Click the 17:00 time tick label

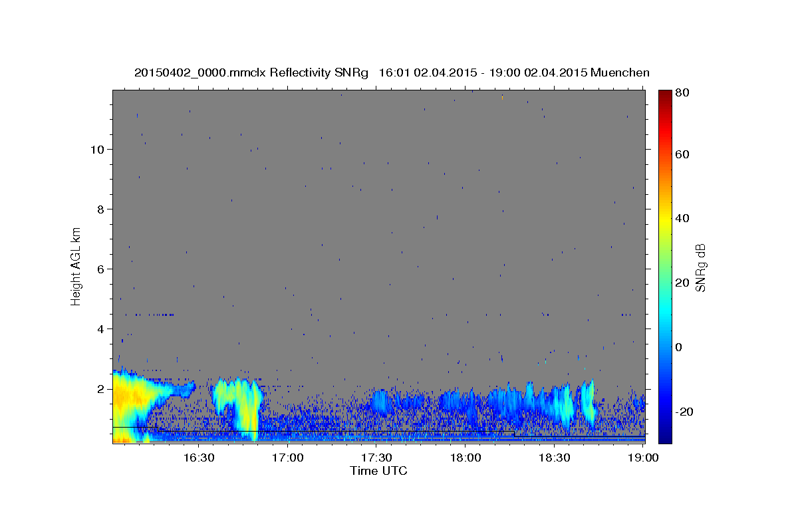[x=287, y=458]
